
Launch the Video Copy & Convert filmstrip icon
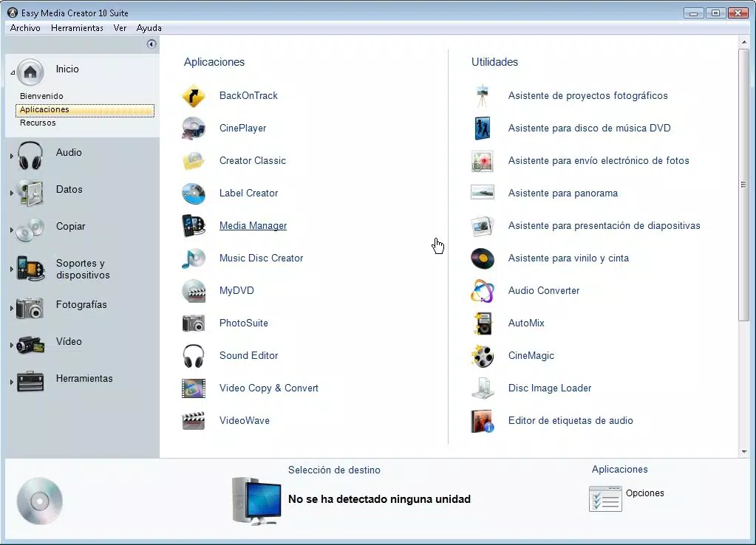pyautogui.click(x=194, y=388)
